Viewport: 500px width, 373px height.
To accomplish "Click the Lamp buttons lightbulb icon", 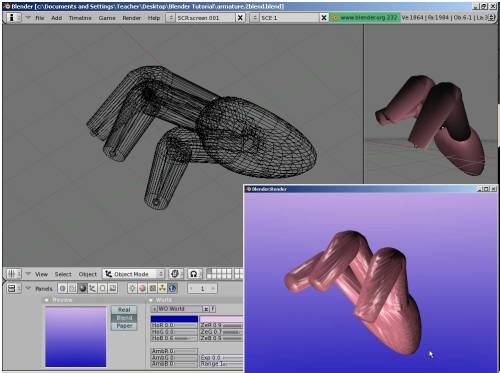I will 132,288.
